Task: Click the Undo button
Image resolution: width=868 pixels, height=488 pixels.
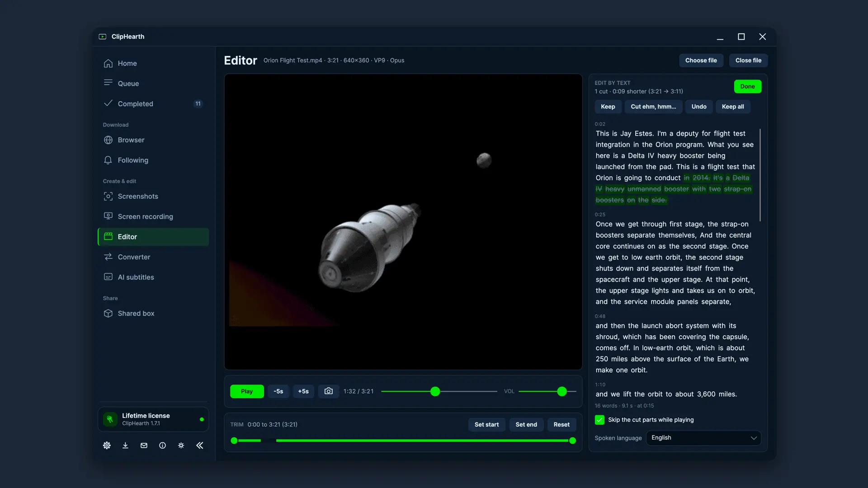Action: (x=699, y=107)
